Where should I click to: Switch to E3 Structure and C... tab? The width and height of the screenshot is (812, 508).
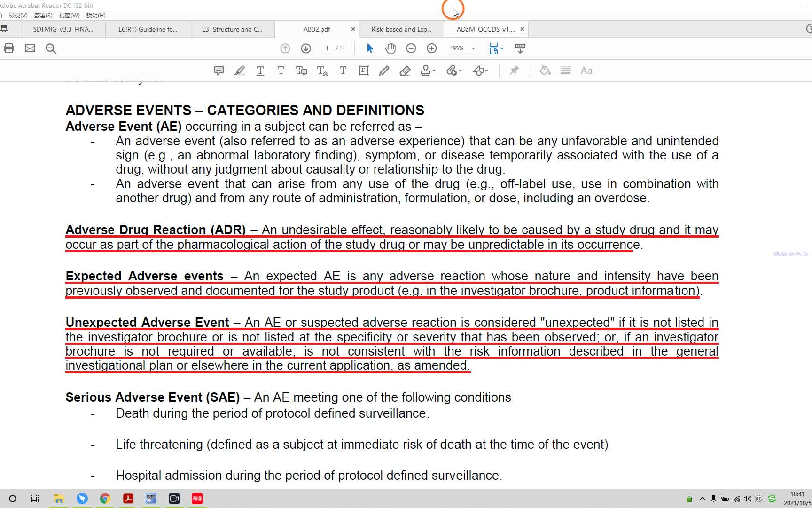coord(232,29)
